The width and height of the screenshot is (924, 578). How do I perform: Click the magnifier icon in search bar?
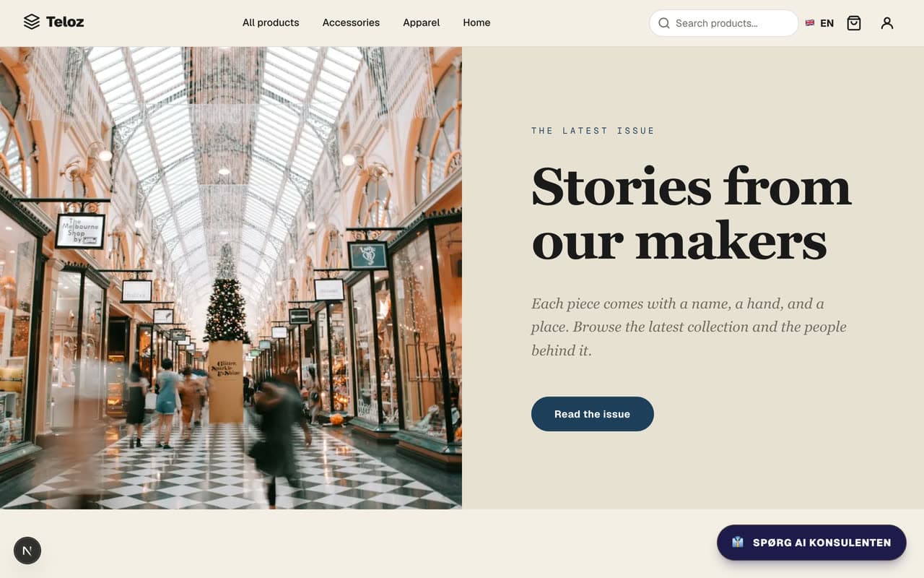click(664, 23)
